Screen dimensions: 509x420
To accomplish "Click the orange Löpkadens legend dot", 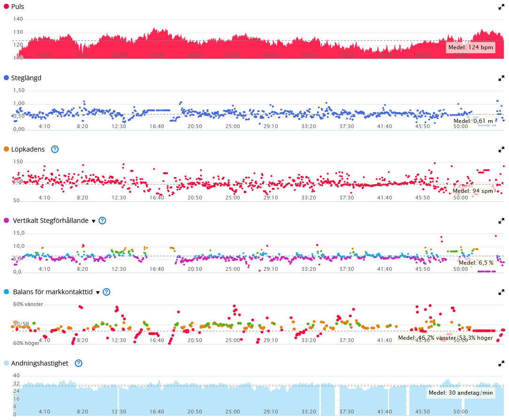I will click(6, 149).
